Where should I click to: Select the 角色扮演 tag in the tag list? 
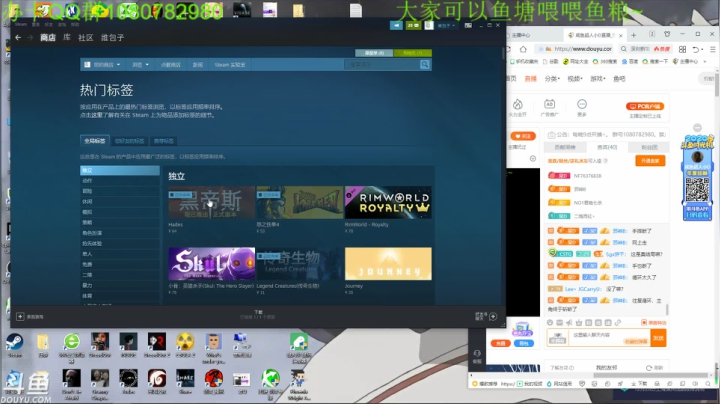tap(120, 233)
